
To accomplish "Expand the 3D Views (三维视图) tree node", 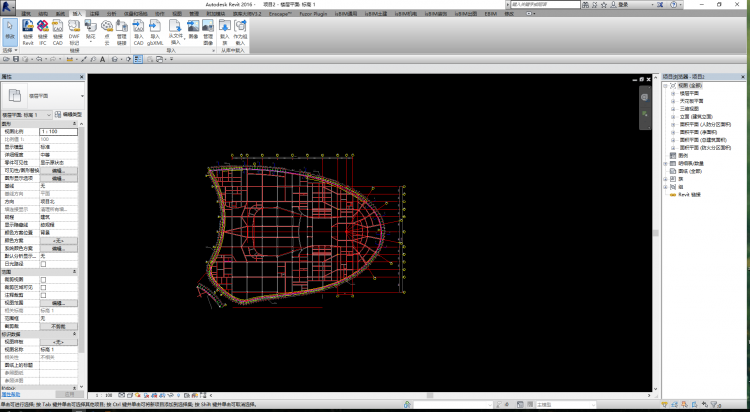I will 673,108.
